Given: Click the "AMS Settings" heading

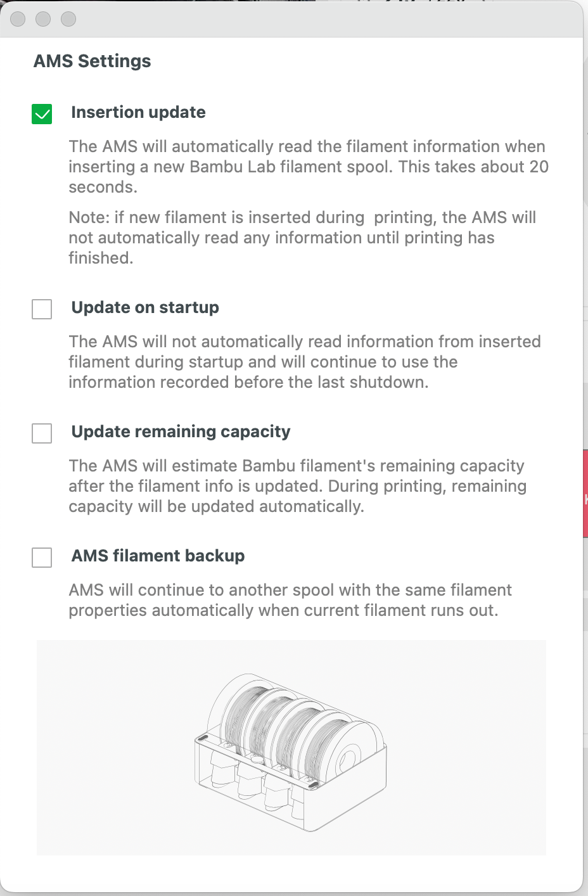Looking at the screenshot, I should [x=92, y=61].
